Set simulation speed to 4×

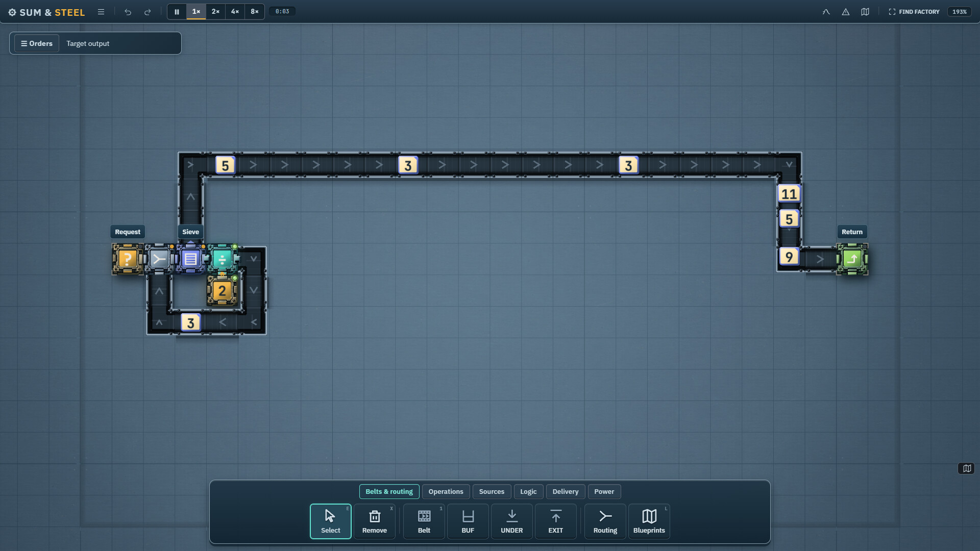tap(235, 12)
